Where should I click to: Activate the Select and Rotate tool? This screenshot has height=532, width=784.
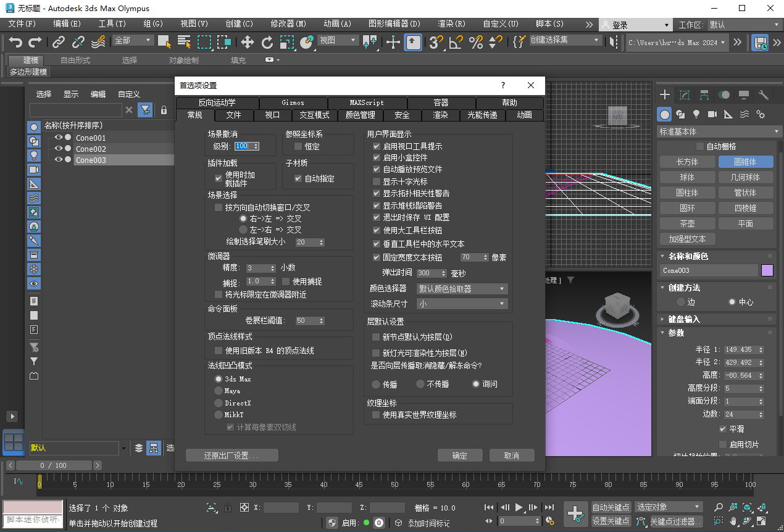(267, 42)
